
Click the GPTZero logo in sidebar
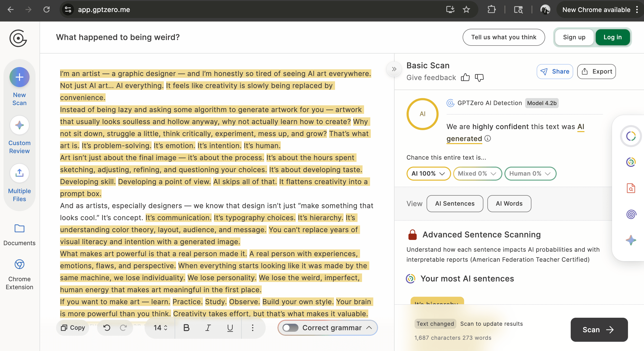pyautogui.click(x=18, y=38)
